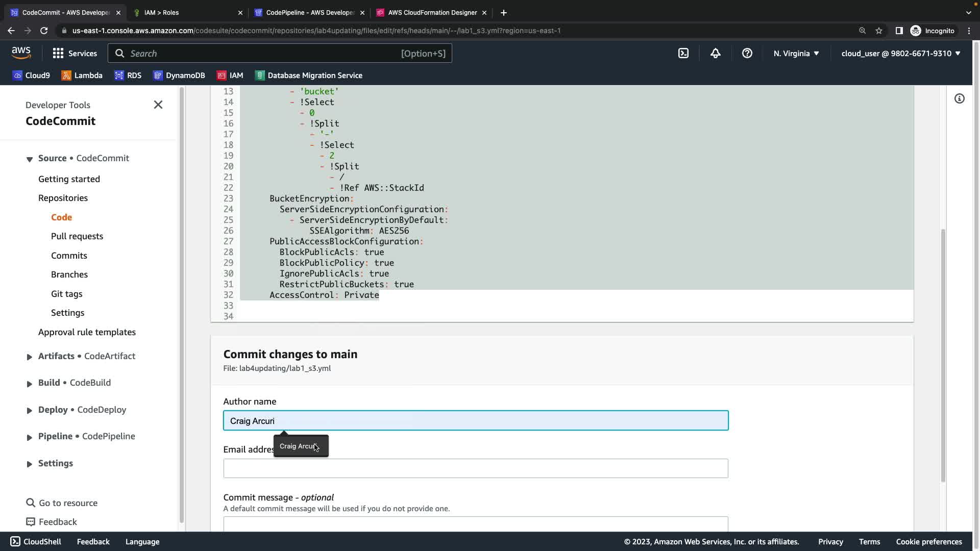Click the Go to resource search icon
The height and width of the screenshot is (551, 980).
pos(31,503)
